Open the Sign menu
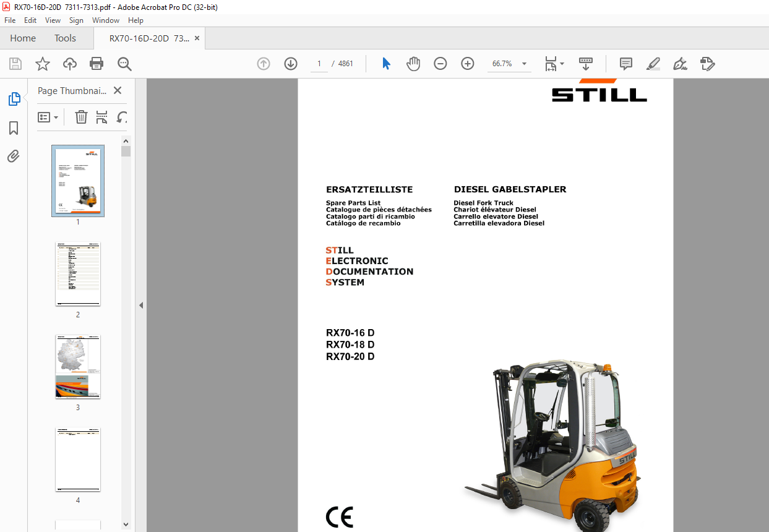 coord(76,20)
